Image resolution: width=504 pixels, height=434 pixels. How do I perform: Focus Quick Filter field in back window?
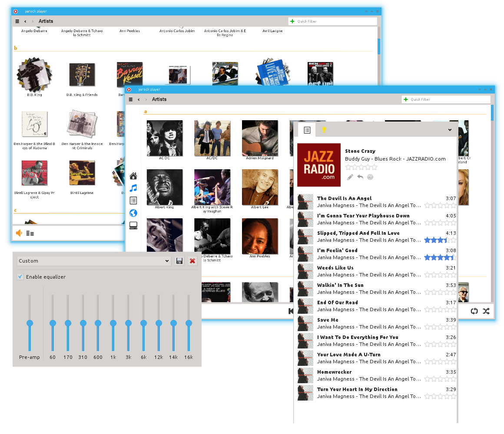pyautogui.click(x=333, y=21)
